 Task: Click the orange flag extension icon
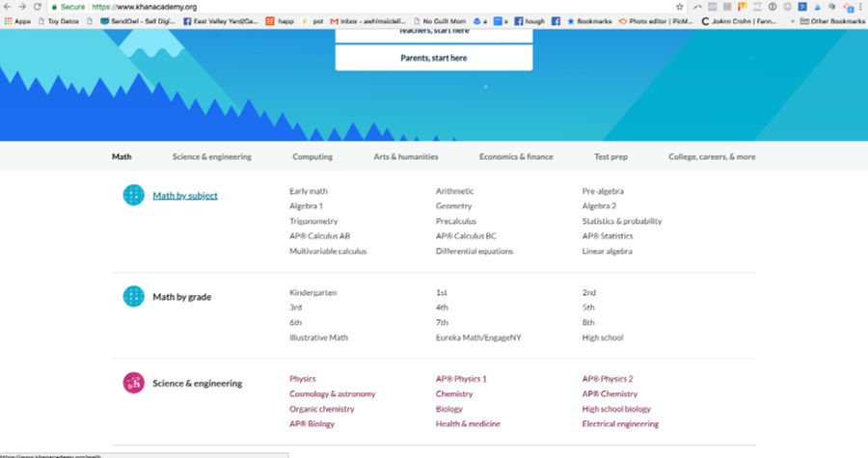coord(742,7)
